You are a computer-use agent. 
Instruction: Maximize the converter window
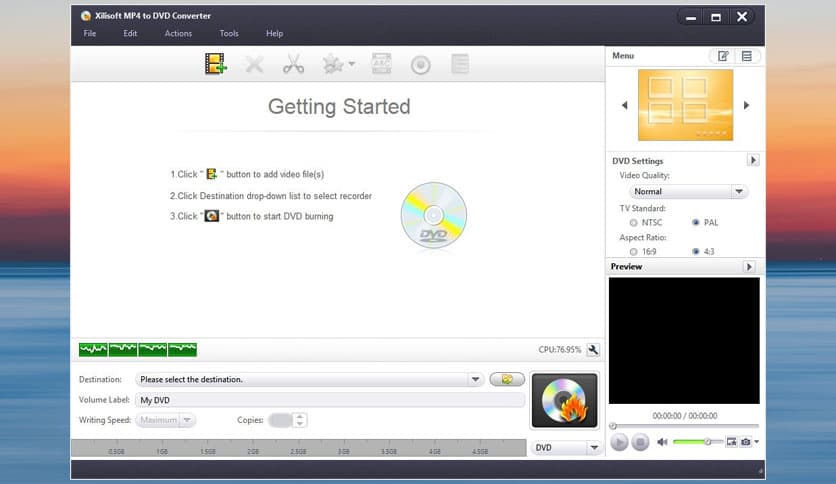coord(716,18)
